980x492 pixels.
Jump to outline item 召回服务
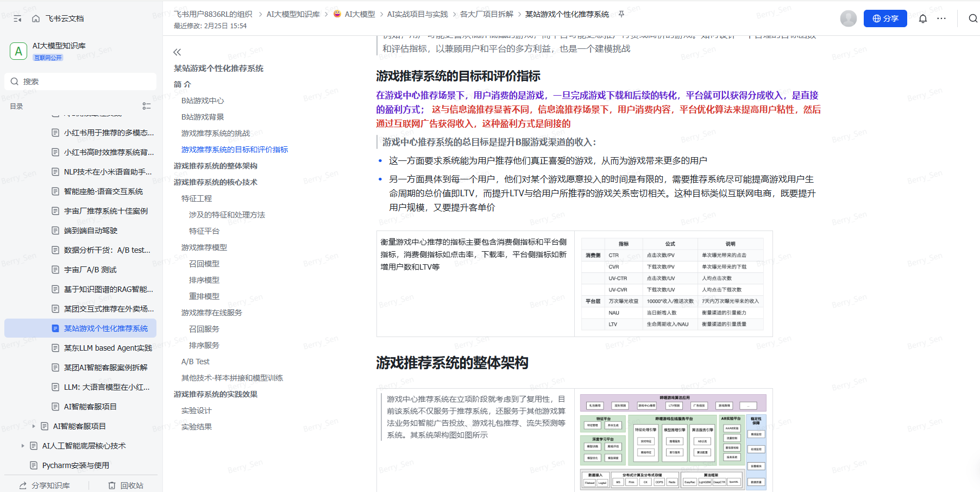point(204,329)
